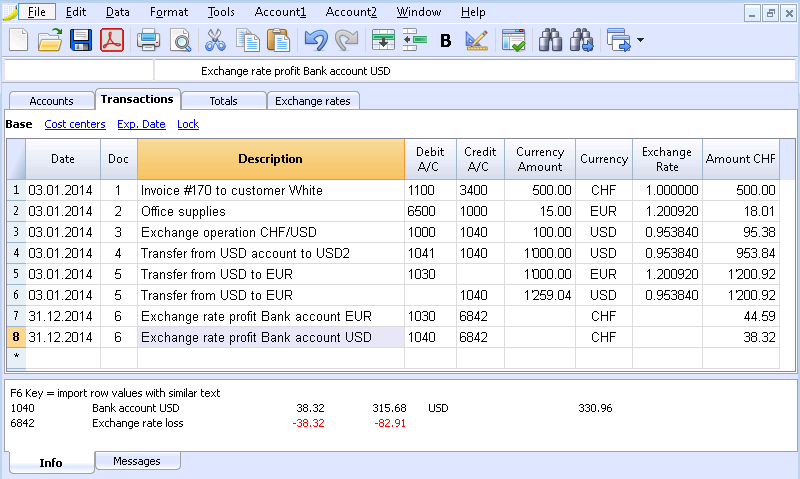Viewport: 800px width, 479px height.
Task: Click the Insert rows icon with left arrow
Action: (x=415, y=40)
